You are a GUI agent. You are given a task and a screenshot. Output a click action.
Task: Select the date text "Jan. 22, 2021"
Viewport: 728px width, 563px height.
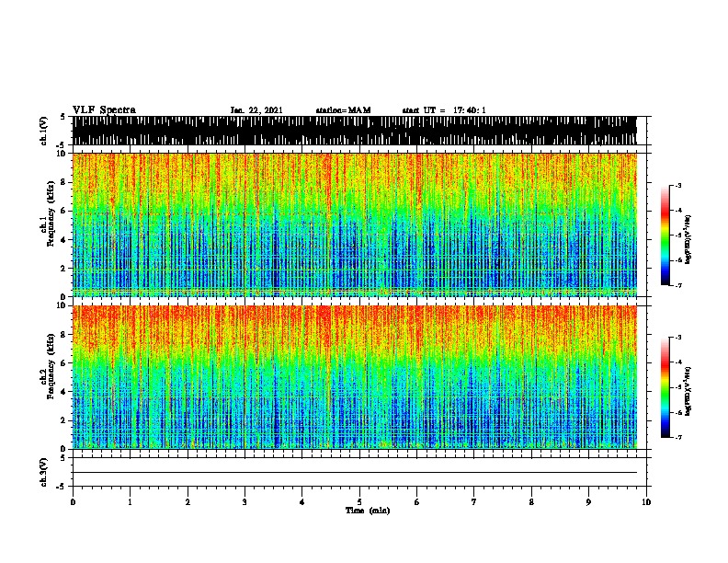point(256,110)
